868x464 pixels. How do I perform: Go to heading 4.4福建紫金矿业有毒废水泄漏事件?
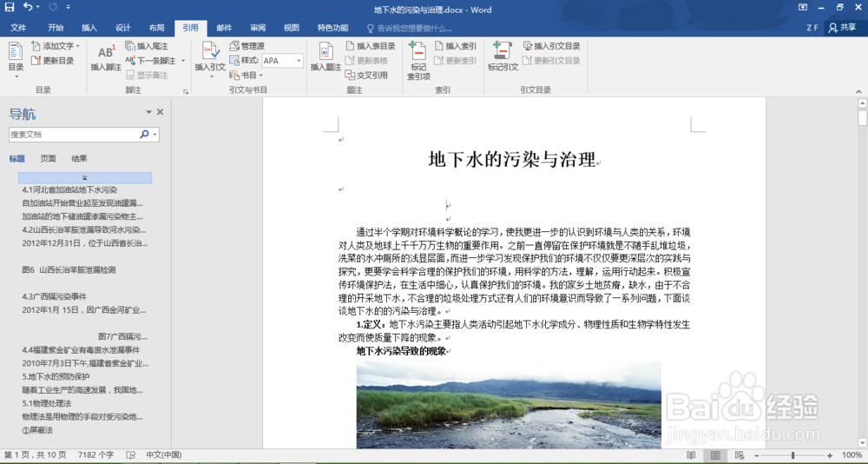81,350
